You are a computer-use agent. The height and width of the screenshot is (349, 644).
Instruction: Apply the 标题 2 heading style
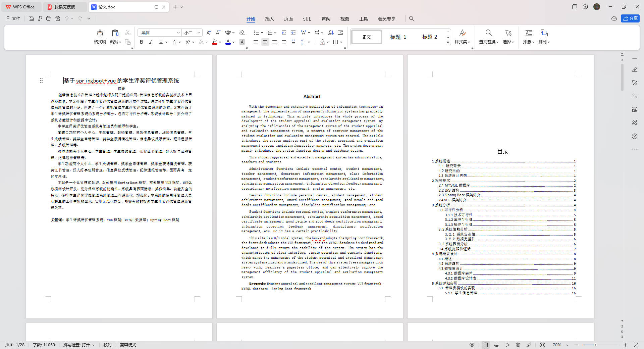430,37
